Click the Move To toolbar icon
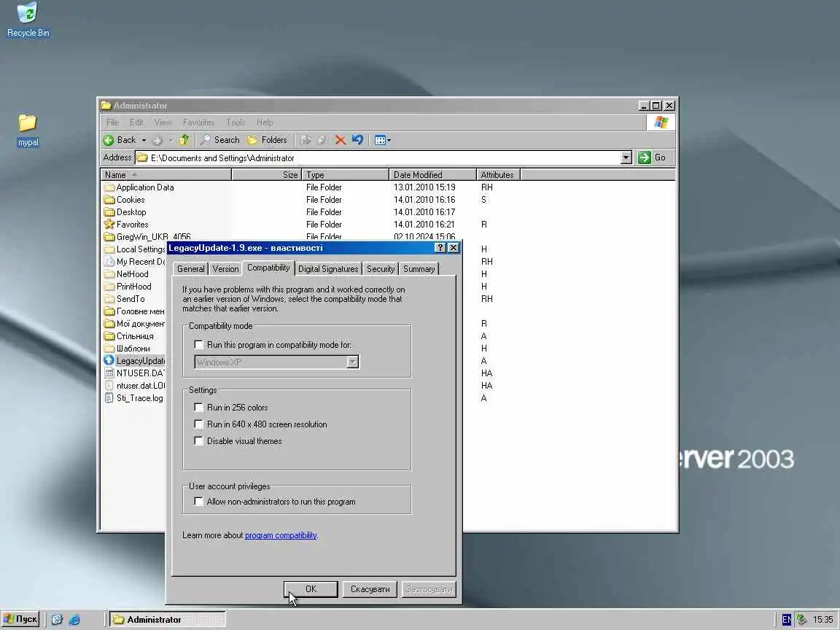This screenshot has height=630, width=840. click(x=306, y=140)
